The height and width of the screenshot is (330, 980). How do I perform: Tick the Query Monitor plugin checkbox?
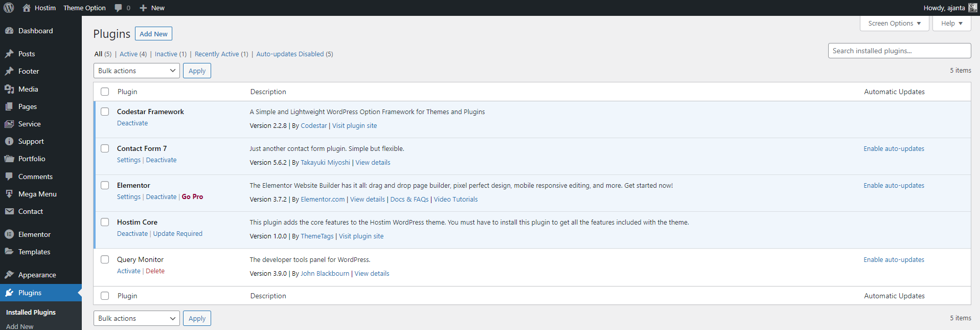pos(105,259)
